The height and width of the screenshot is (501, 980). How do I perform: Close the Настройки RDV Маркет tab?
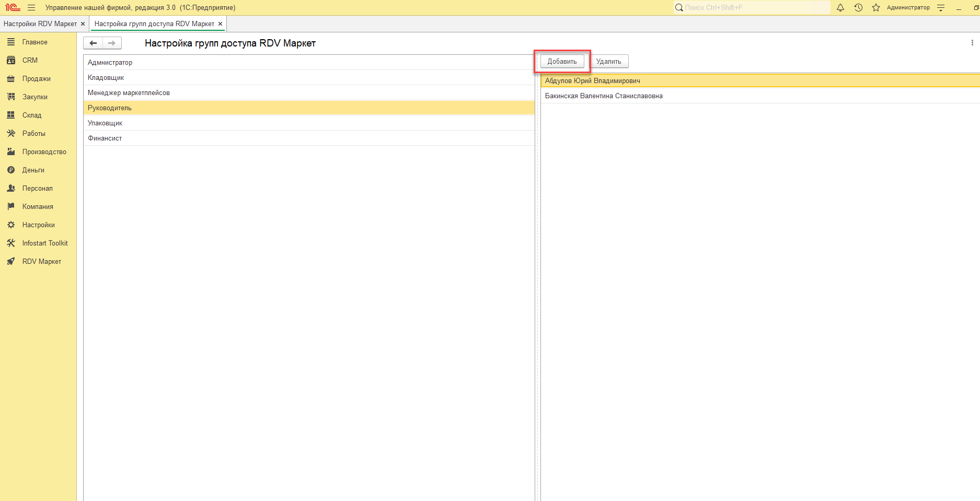[x=83, y=24]
